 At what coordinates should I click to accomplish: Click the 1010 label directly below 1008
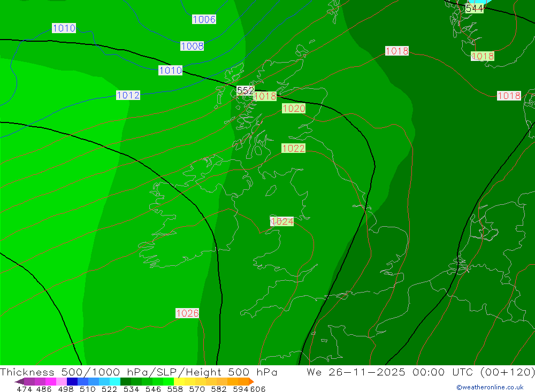171,70
